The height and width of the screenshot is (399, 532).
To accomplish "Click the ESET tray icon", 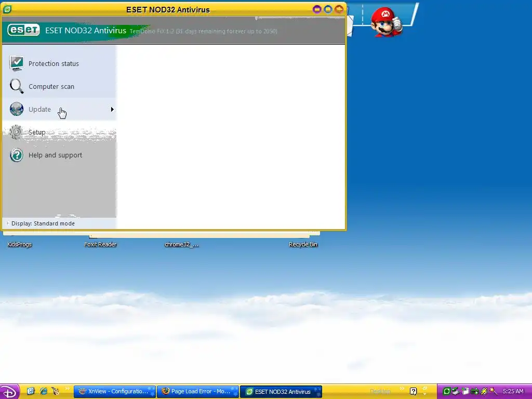I will tap(447, 392).
